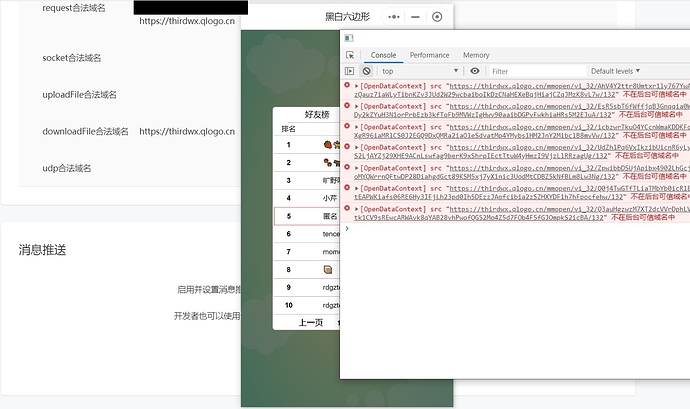Toggle the console sidebar icon
This screenshot has width=690, height=409.
(x=349, y=71)
